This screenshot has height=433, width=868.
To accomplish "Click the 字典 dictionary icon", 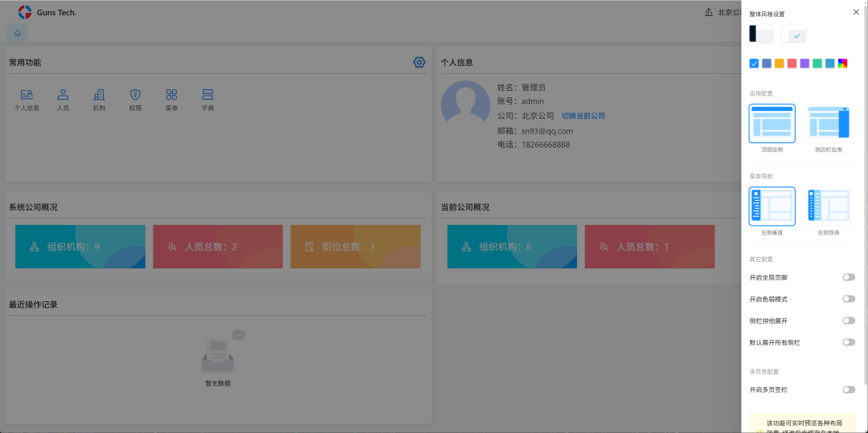I will pyautogui.click(x=207, y=95).
